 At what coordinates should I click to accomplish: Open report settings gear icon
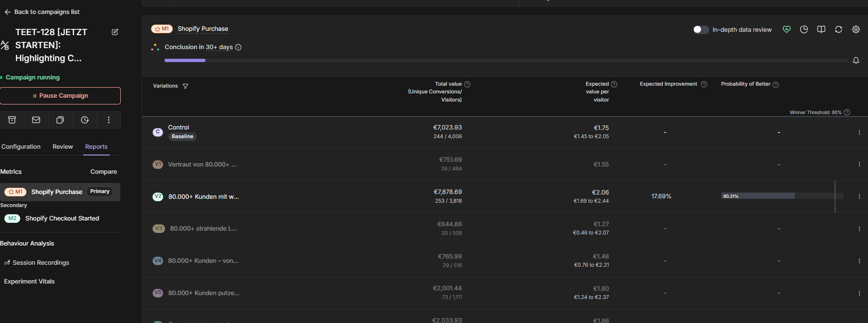(x=856, y=29)
